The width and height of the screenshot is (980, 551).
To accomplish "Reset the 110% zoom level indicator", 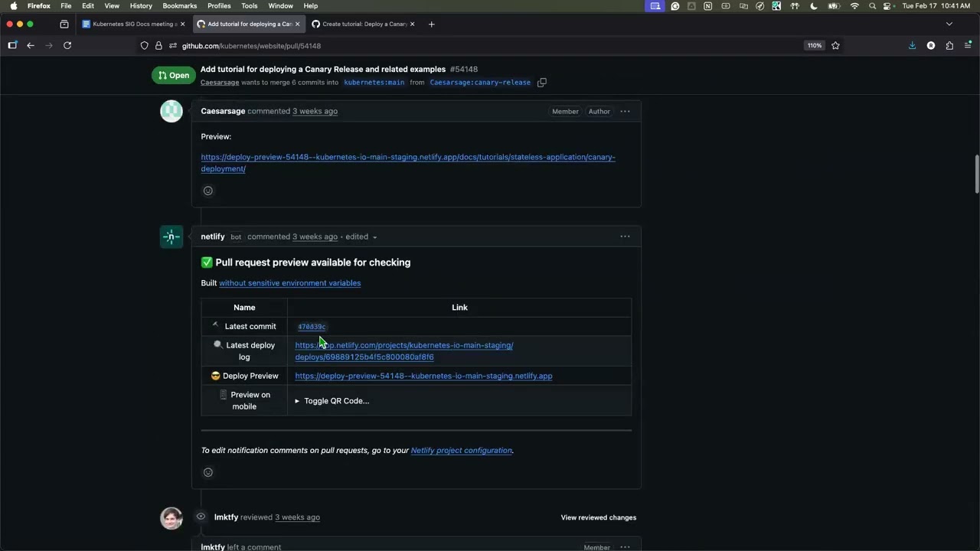I will tap(814, 46).
